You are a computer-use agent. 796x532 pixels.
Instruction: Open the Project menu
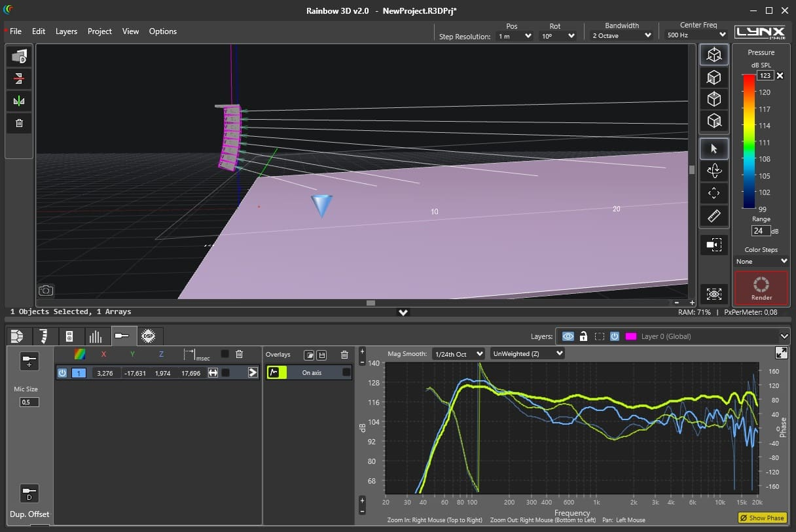click(x=99, y=31)
